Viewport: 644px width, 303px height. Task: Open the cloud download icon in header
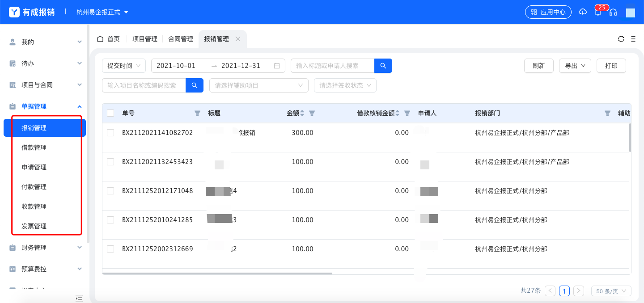[x=582, y=12]
